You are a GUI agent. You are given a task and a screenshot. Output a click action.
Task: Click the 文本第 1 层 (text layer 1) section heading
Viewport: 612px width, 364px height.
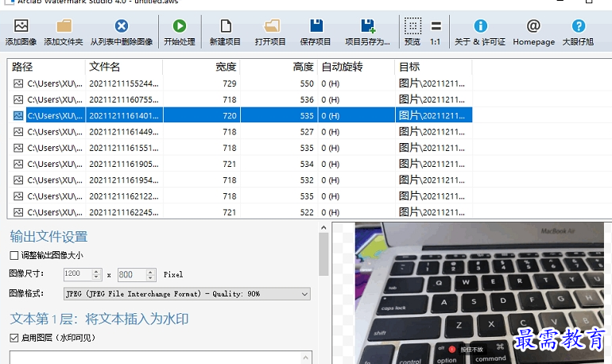pyautogui.click(x=99, y=319)
